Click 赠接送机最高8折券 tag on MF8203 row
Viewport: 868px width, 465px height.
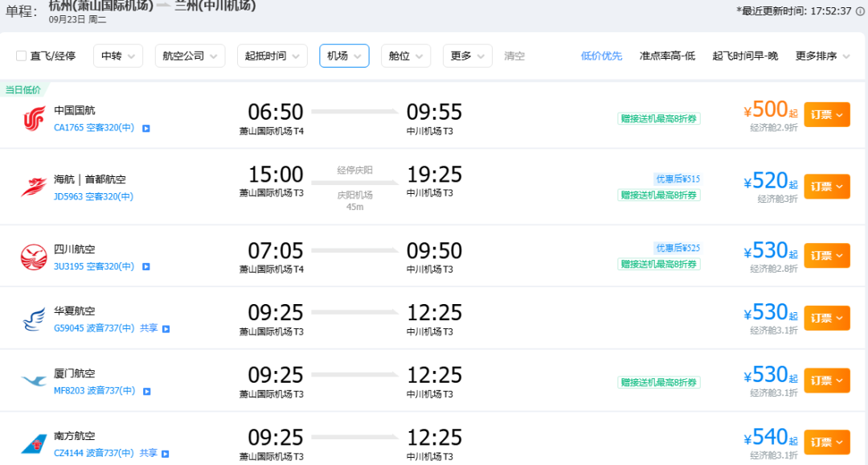click(659, 382)
